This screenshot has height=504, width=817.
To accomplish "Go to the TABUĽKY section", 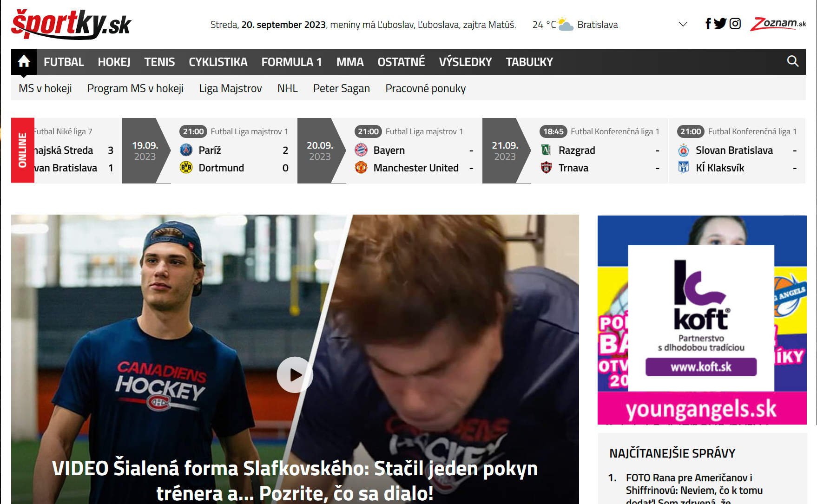I will 529,62.
